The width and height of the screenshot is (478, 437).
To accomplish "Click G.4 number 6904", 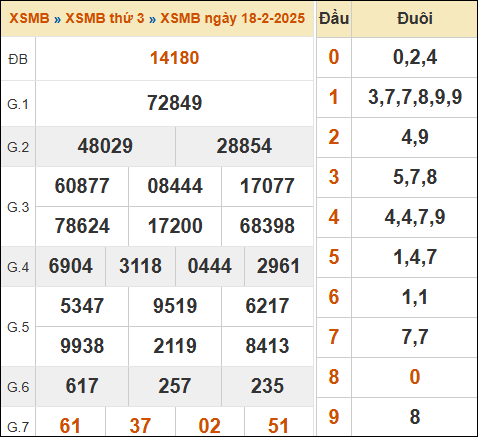I will 70,266.
